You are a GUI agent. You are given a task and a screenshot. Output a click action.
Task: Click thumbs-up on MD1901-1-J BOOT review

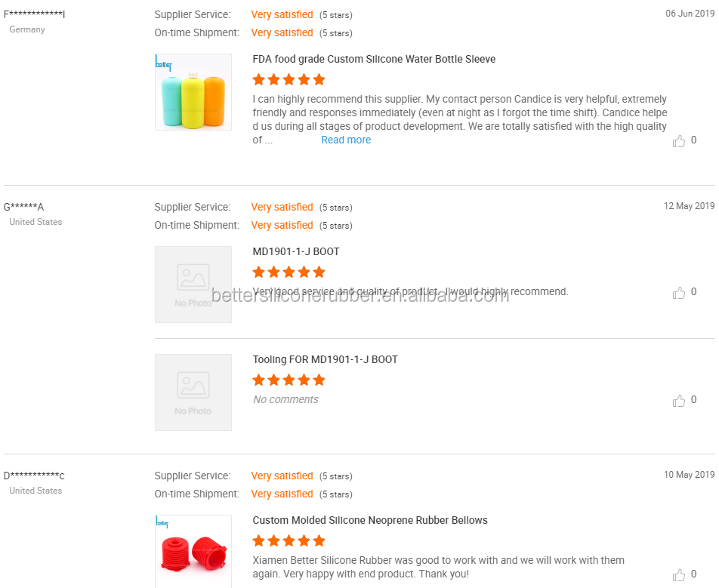[x=679, y=293]
